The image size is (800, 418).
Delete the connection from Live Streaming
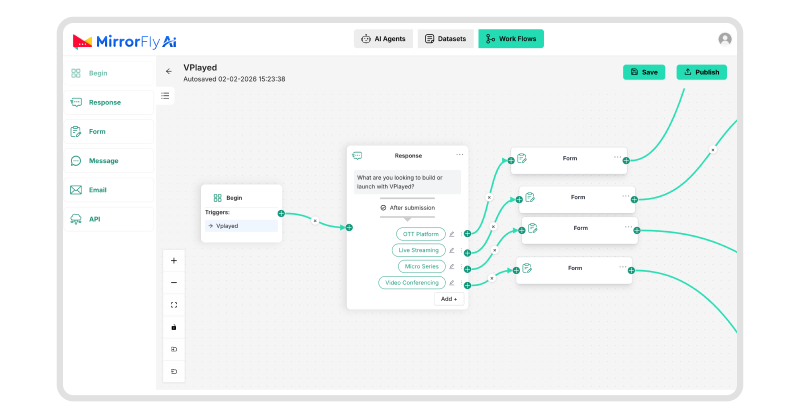pos(493,227)
